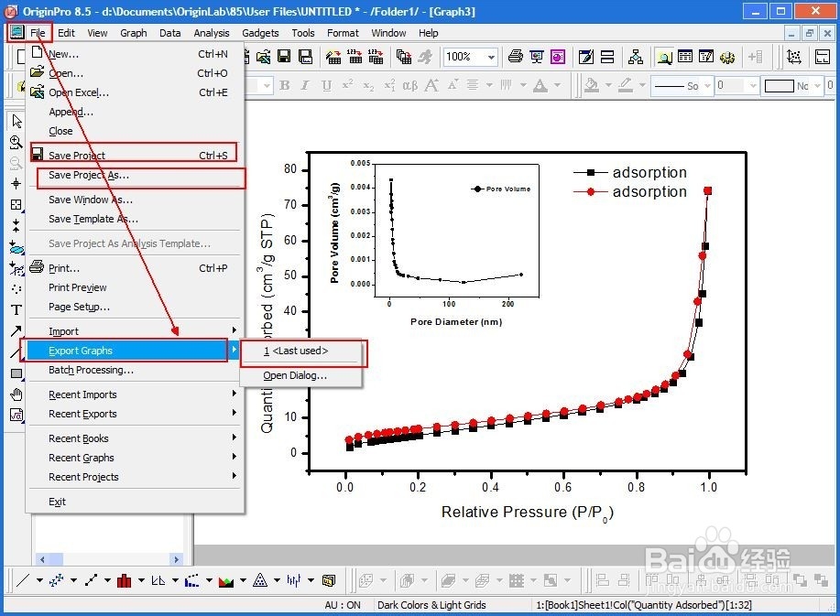Open the Results Log icon
The image size is (840, 616).
pos(685,56)
